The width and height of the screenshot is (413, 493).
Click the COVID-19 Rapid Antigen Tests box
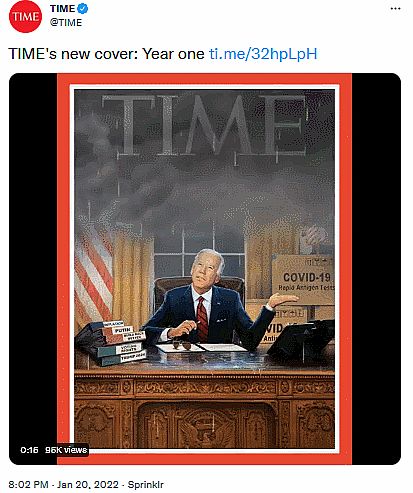pos(303,279)
